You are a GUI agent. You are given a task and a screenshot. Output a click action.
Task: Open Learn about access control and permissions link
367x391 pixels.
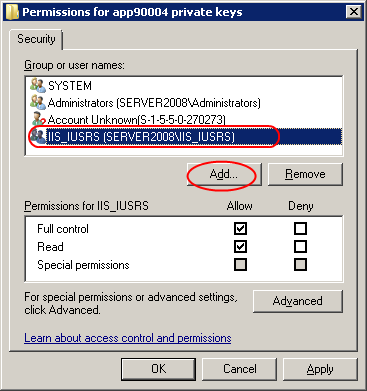[x=128, y=338]
